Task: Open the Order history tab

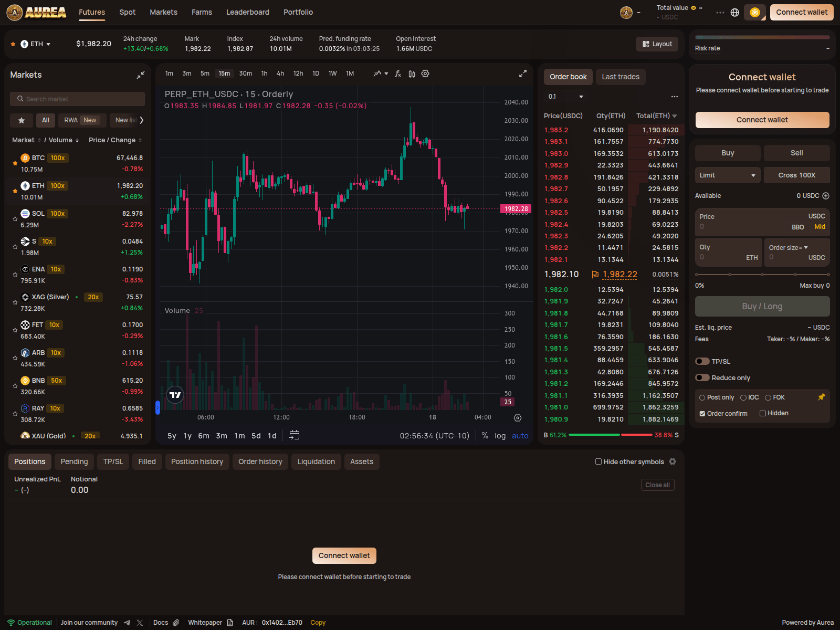Action: pyautogui.click(x=260, y=461)
